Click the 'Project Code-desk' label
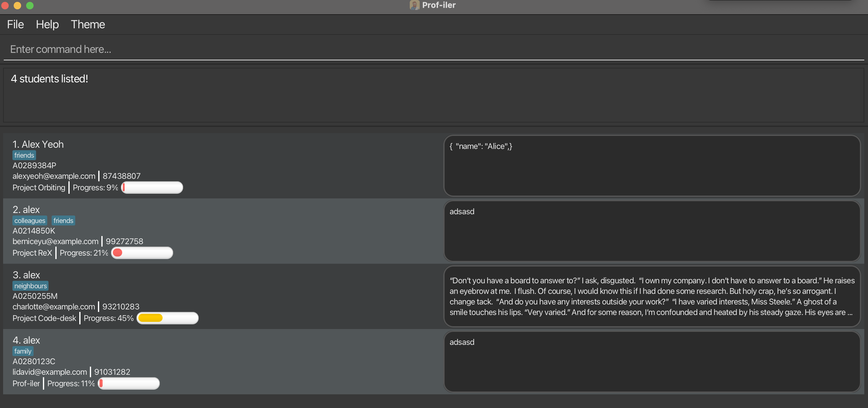Image resolution: width=868 pixels, height=408 pixels. 44,318
